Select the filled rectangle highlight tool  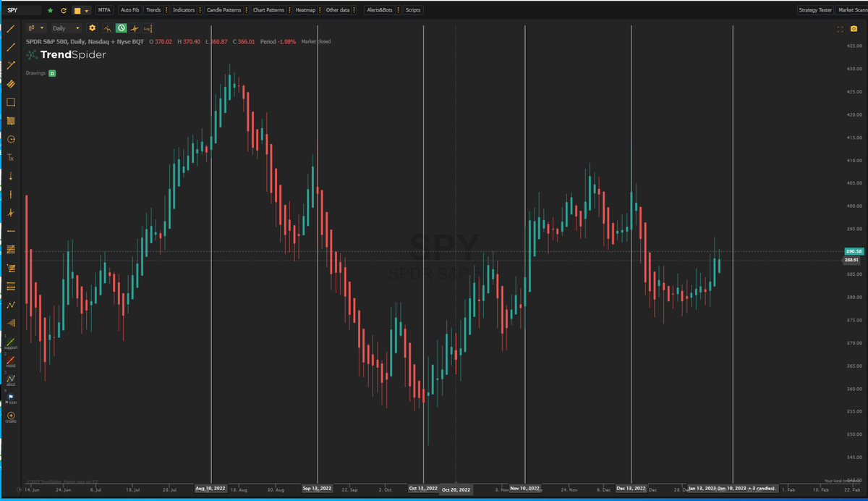[x=11, y=121]
